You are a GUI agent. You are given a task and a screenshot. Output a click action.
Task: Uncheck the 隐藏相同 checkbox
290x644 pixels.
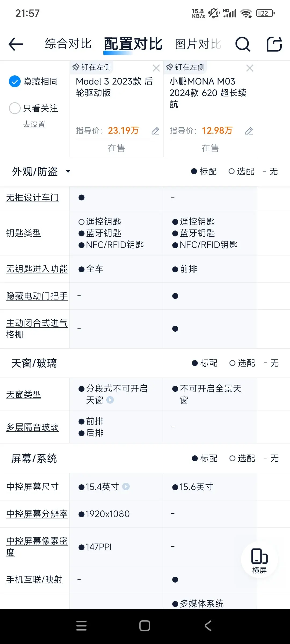pyautogui.click(x=15, y=82)
